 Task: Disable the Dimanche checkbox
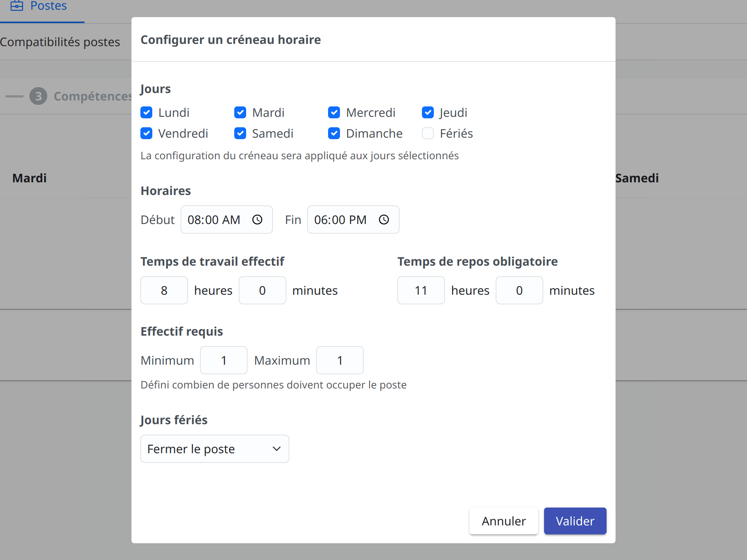(334, 133)
